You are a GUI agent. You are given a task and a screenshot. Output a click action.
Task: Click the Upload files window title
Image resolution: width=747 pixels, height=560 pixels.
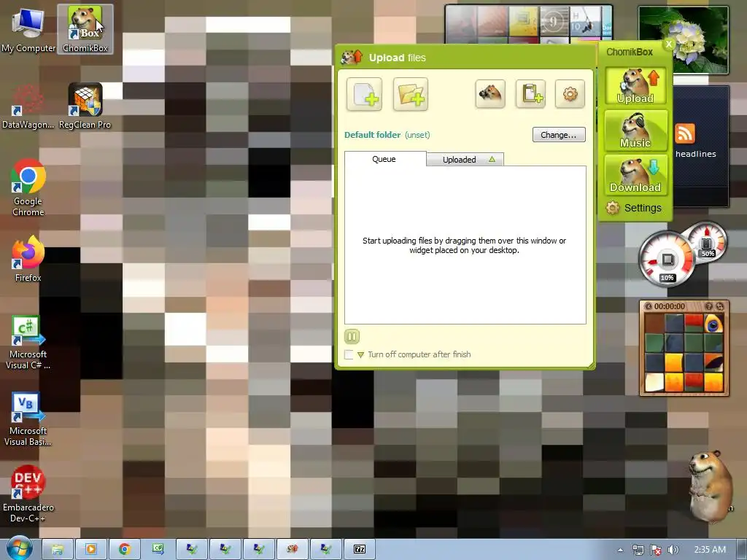[397, 58]
